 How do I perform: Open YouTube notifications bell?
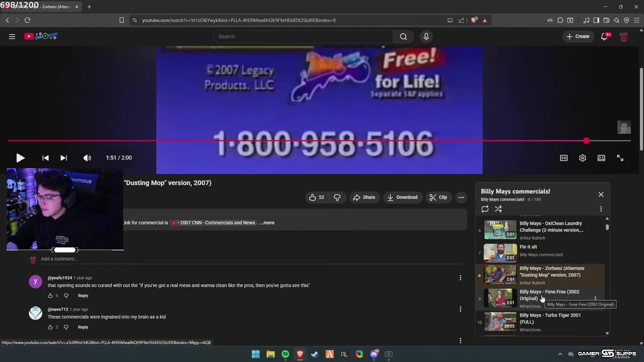(x=605, y=36)
